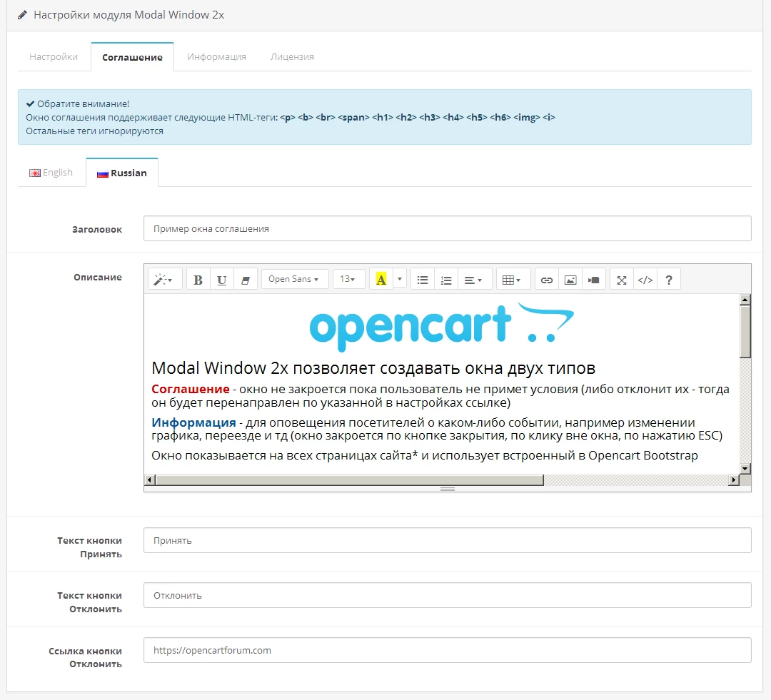Click the editor horizontal scrollbar right arrow
The width and height of the screenshot is (771, 700).
(734, 480)
